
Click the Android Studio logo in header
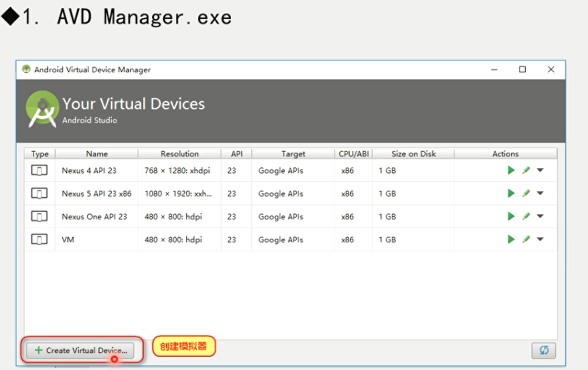[42, 109]
